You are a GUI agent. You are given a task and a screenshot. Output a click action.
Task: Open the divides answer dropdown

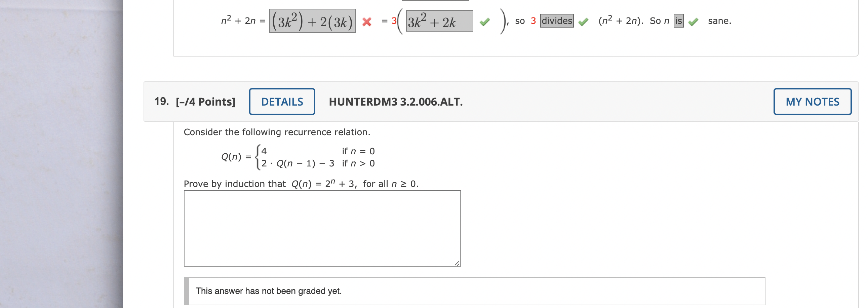coord(557,21)
